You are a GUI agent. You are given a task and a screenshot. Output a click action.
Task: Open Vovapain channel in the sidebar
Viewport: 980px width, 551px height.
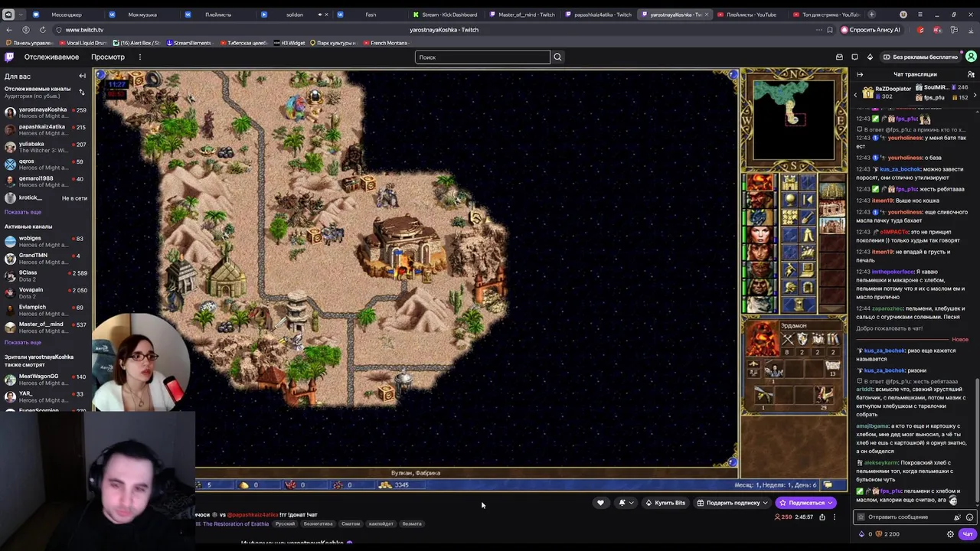coord(46,293)
